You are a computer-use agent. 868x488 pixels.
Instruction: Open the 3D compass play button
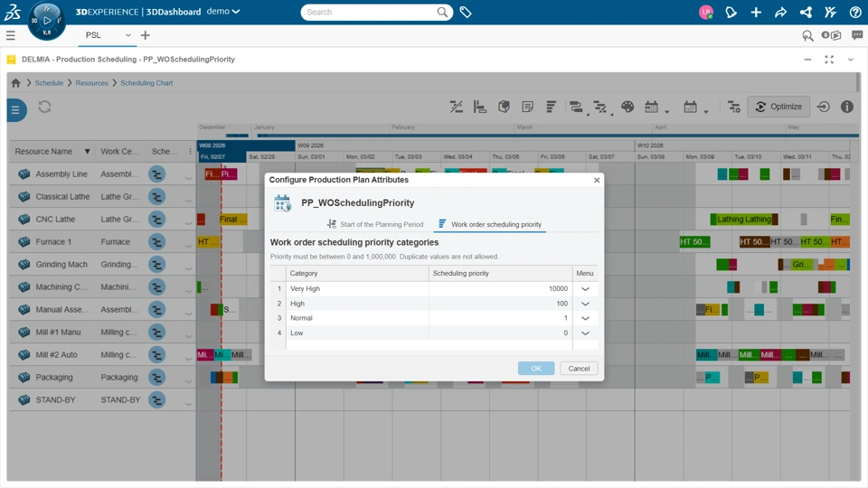tap(47, 21)
